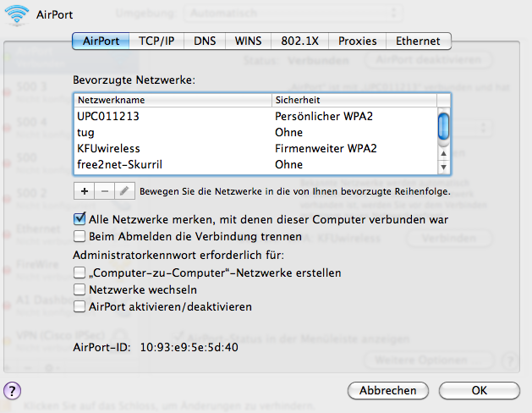The width and height of the screenshot is (532, 413).
Task: Remove network using the minus button
Action: (105, 191)
